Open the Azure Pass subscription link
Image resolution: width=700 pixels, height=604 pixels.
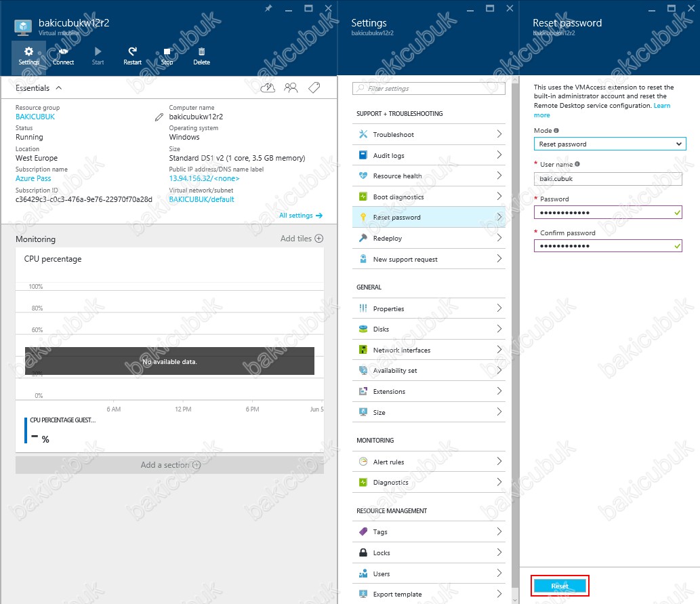(33, 178)
